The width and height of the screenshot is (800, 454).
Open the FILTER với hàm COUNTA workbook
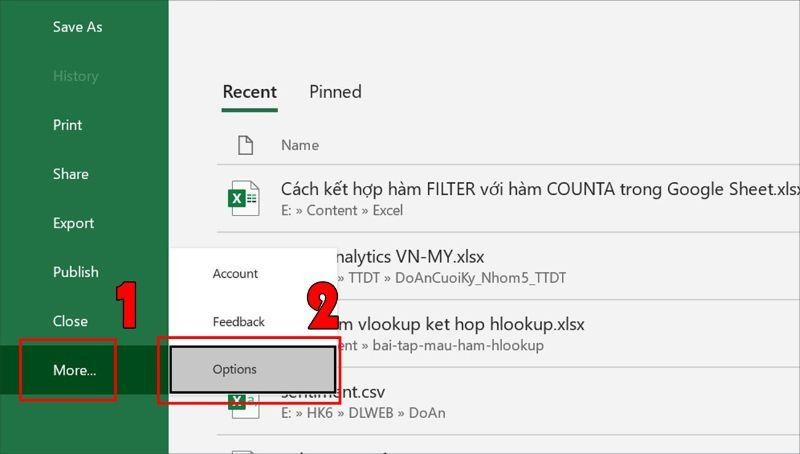(x=540, y=189)
